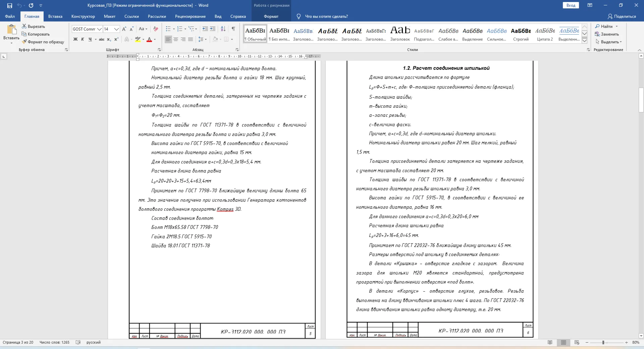This screenshot has height=349, width=644.
Task: Open the font name dropdown
Action: pos(99,29)
